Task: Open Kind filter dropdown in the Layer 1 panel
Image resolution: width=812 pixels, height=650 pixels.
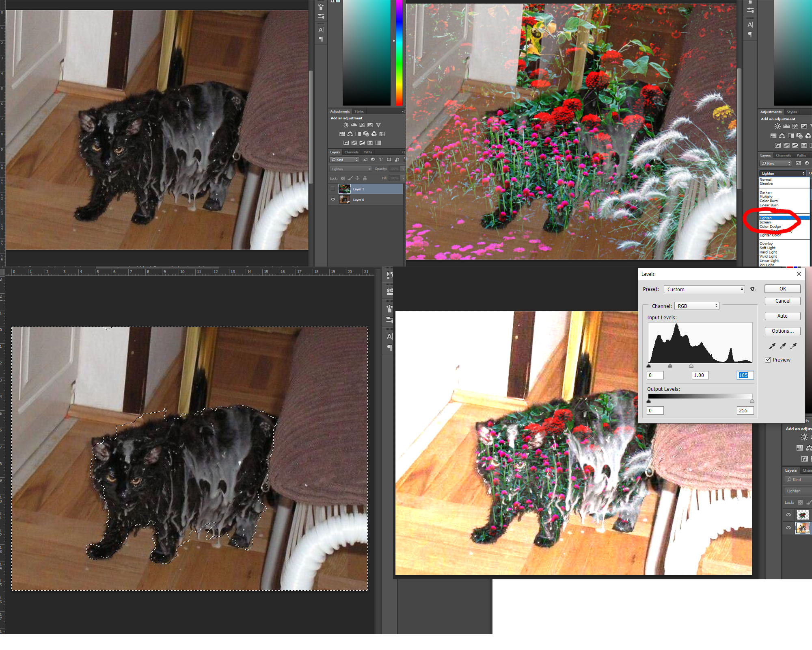Action: [x=344, y=160]
